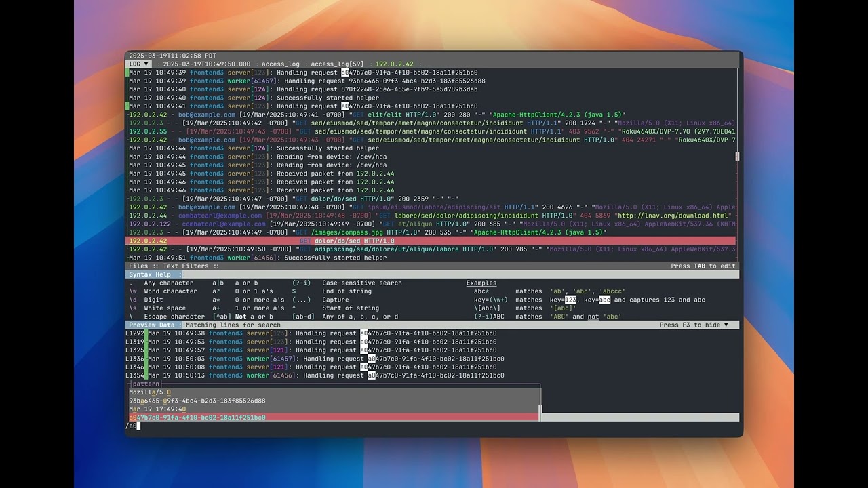Select the log line with status 404 24271
Screen dimensions: 868x488
pyautogui.click(x=431, y=140)
